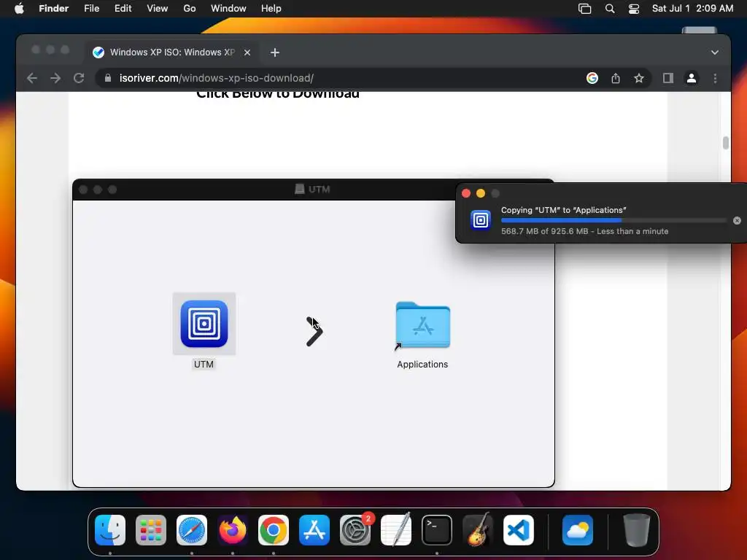The width and height of the screenshot is (747, 560).
Task: Open Chrome three-dot menu
Action: 715,78
